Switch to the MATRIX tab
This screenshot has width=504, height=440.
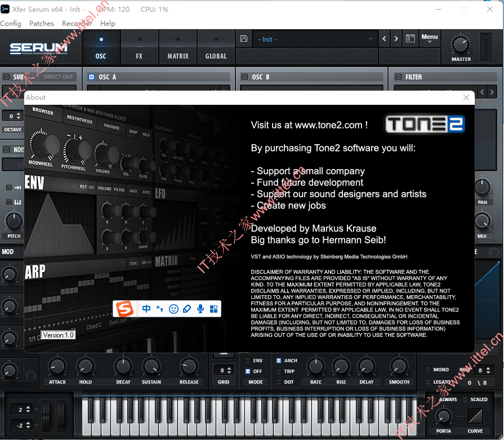[178, 47]
